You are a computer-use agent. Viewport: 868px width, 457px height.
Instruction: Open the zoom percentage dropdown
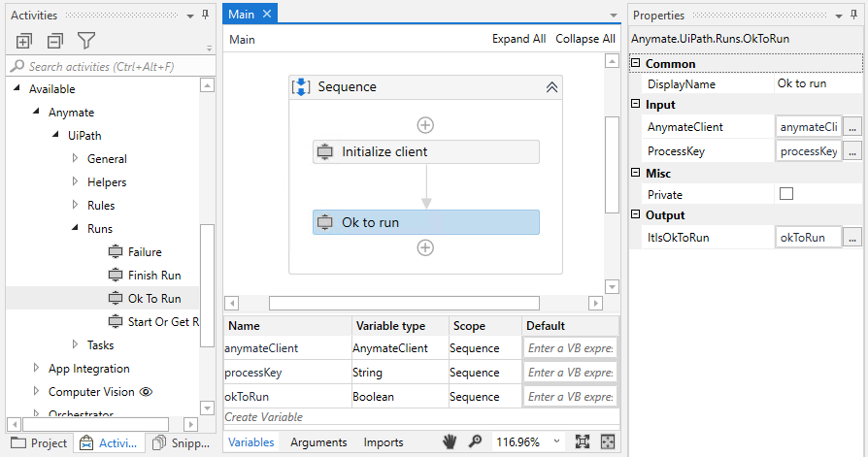(x=557, y=441)
